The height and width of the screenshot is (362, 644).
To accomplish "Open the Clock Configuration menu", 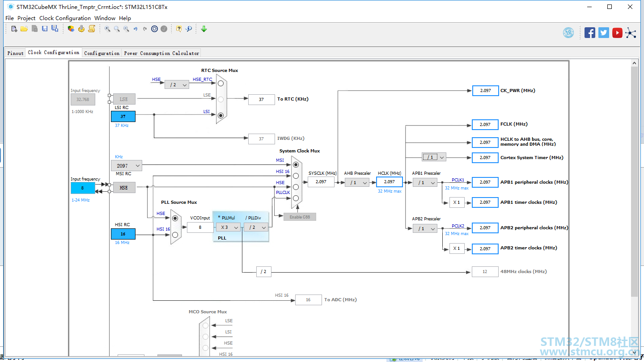I will pos(65,18).
